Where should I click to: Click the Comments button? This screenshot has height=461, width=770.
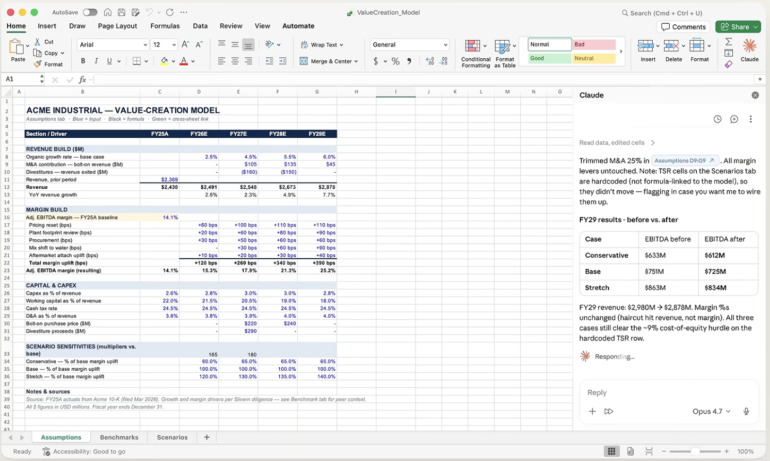coord(684,27)
